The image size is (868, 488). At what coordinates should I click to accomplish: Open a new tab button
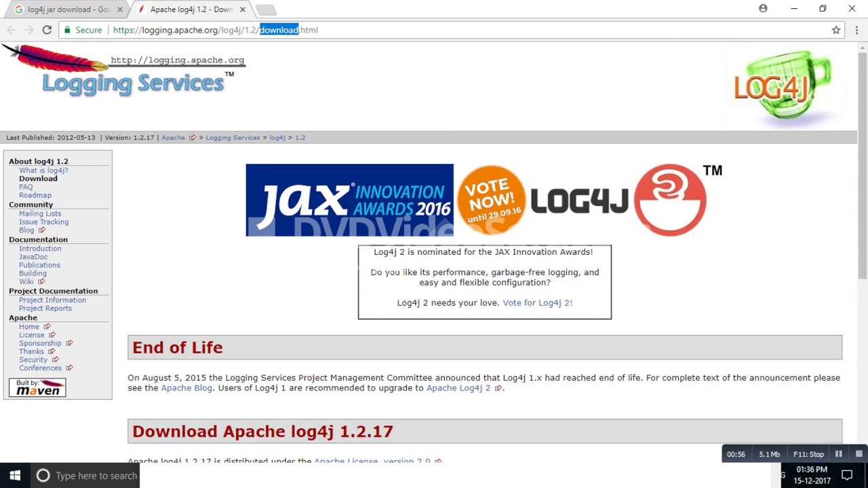pyautogui.click(x=265, y=9)
